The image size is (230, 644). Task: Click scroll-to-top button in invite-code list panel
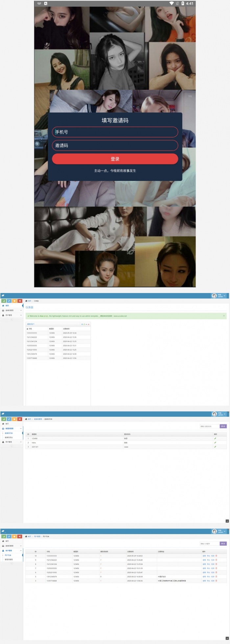pos(227,521)
